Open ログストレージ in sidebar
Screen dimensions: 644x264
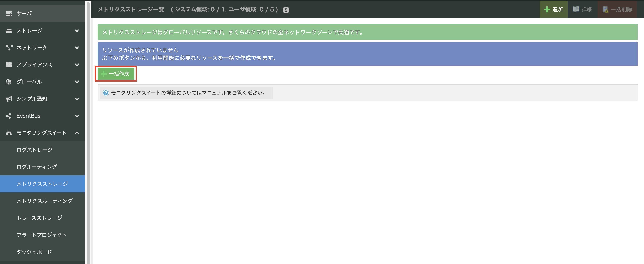[x=42, y=150]
